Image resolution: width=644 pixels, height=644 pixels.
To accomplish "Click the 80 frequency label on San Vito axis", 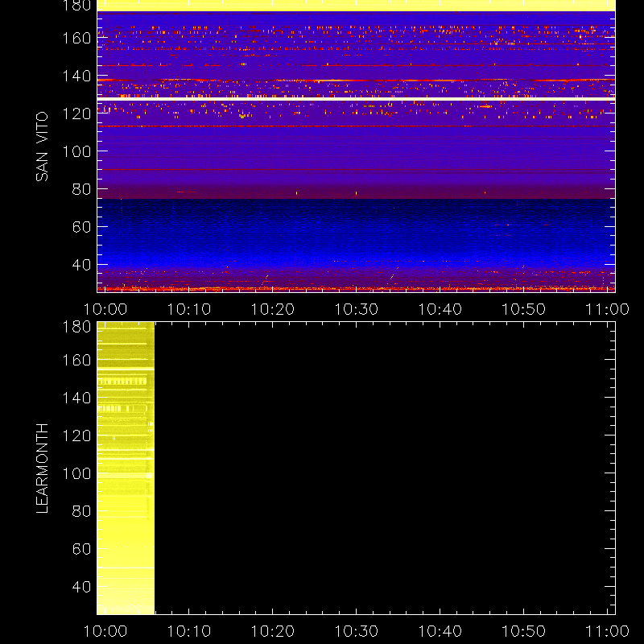I will click(81, 189).
